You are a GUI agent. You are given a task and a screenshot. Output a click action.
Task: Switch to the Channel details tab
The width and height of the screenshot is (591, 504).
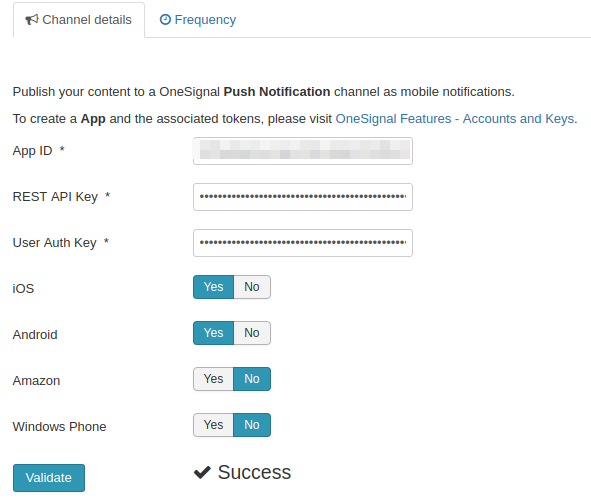[x=79, y=20]
